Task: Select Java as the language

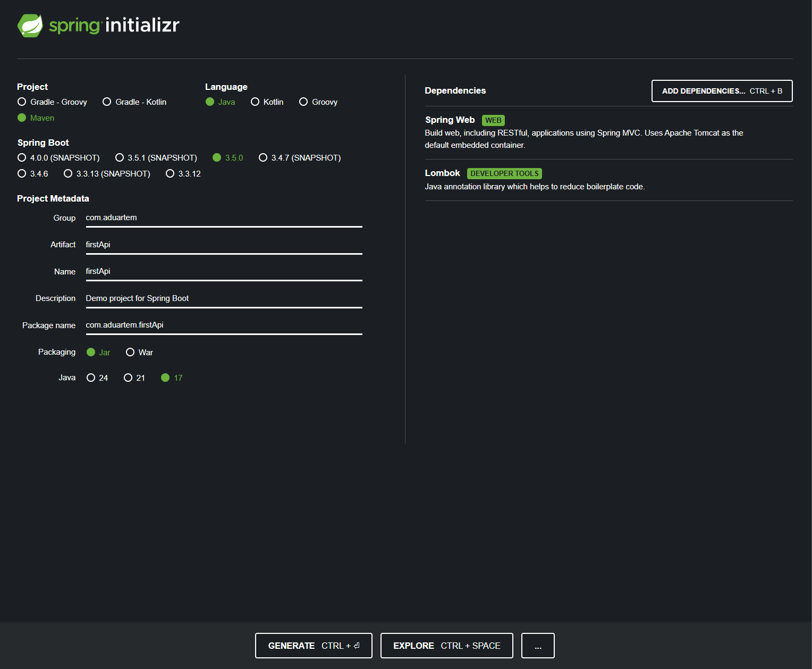Action: [x=221, y=102]
